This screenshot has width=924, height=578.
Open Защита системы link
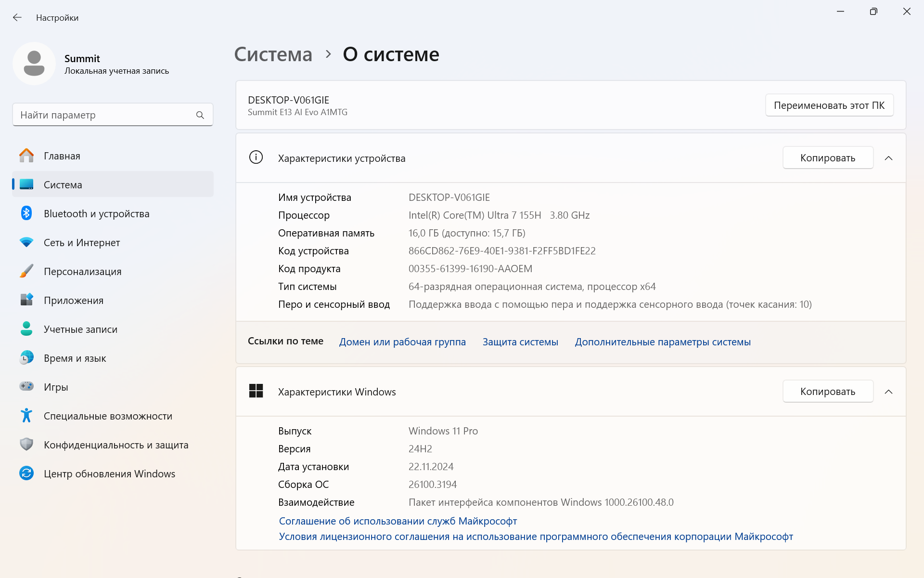pyautogui.click(x=520, y=342)
